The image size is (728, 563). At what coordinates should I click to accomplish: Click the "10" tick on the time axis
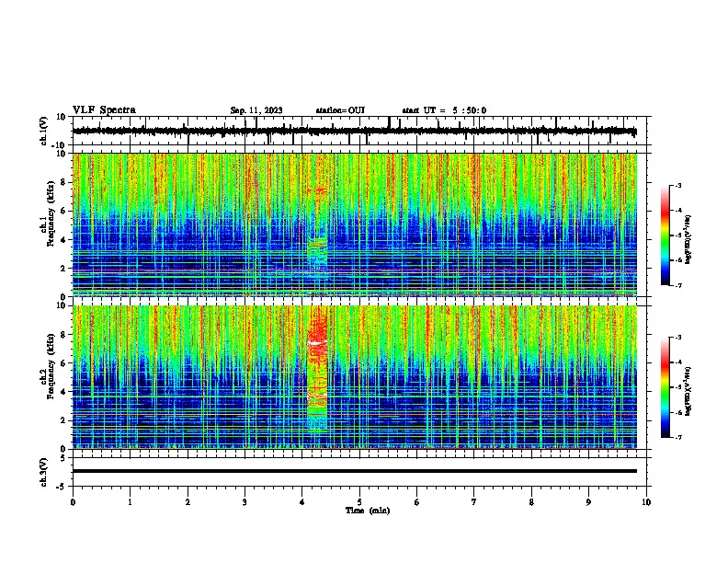(646, 502)
